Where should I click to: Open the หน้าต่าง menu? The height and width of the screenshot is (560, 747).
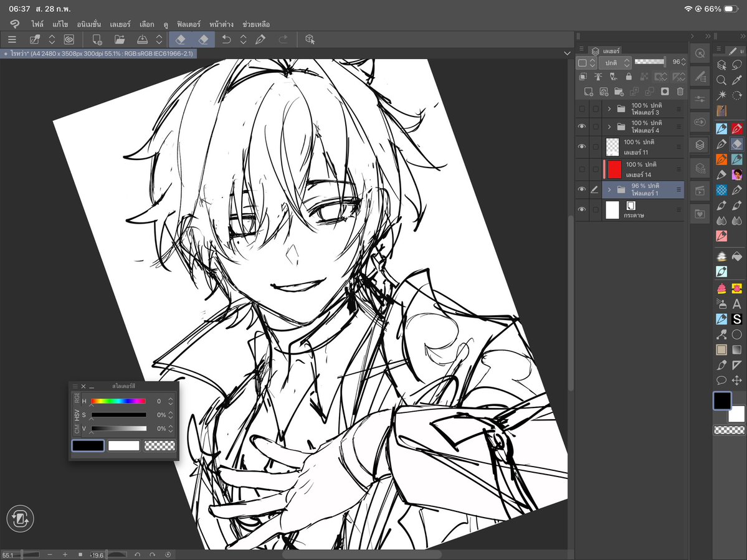tap(221, 24)
